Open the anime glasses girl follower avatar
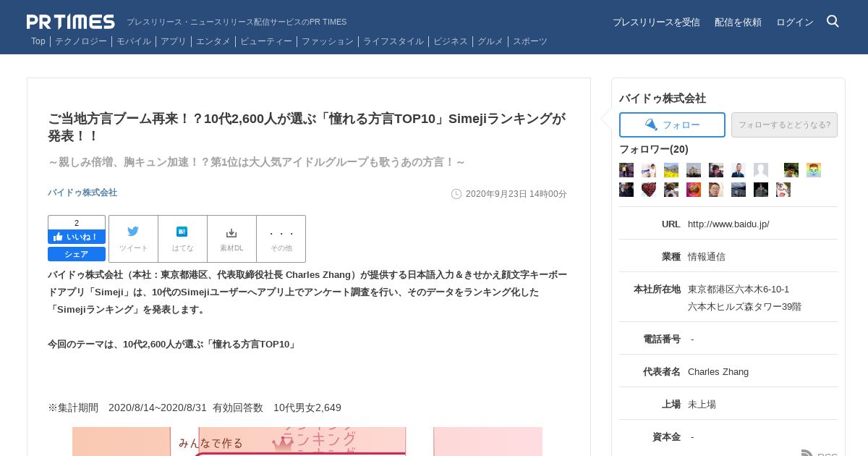 [783, 190]
